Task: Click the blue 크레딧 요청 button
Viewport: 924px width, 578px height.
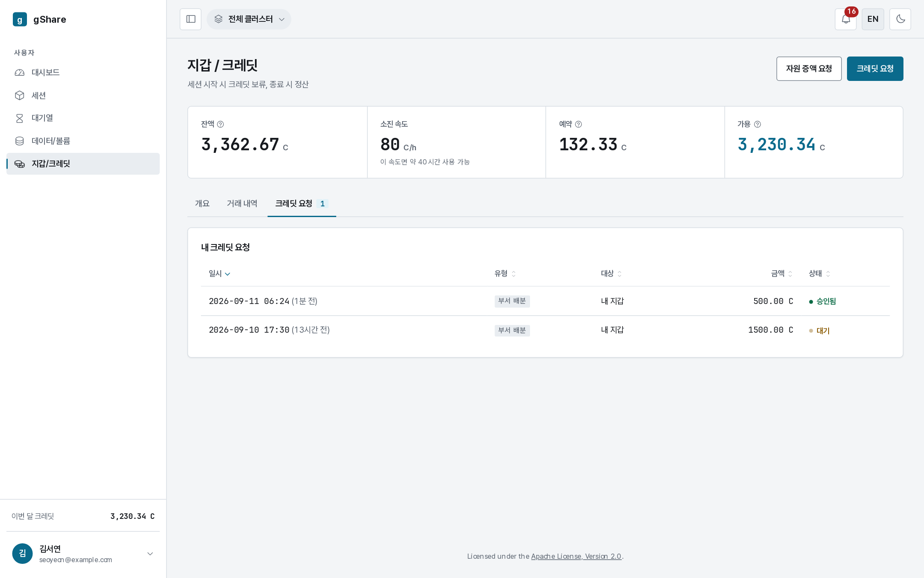Action: click(875, 69)
